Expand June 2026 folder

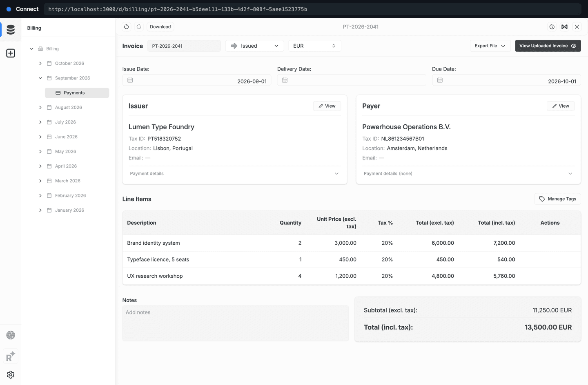pos(40,137)
